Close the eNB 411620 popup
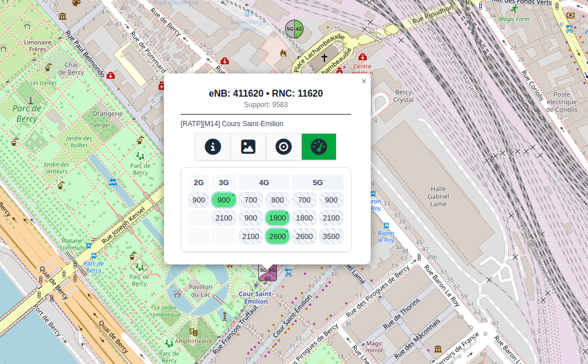Viewport: 588px width, 364px height. point(364,82)
